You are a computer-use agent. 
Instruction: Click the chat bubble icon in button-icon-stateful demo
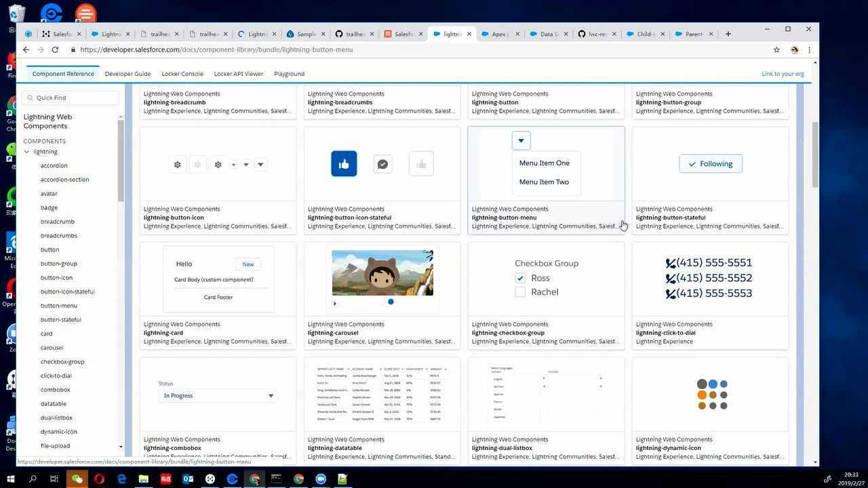(382, 163)
